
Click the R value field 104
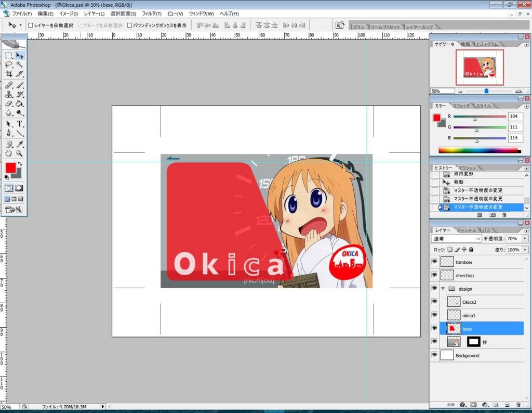[515, 116]
